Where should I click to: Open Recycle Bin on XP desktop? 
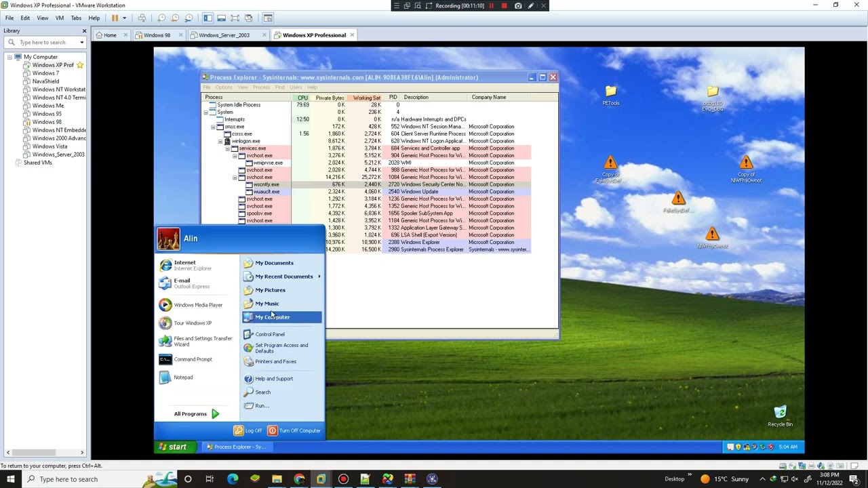click(x=780, y=416)
